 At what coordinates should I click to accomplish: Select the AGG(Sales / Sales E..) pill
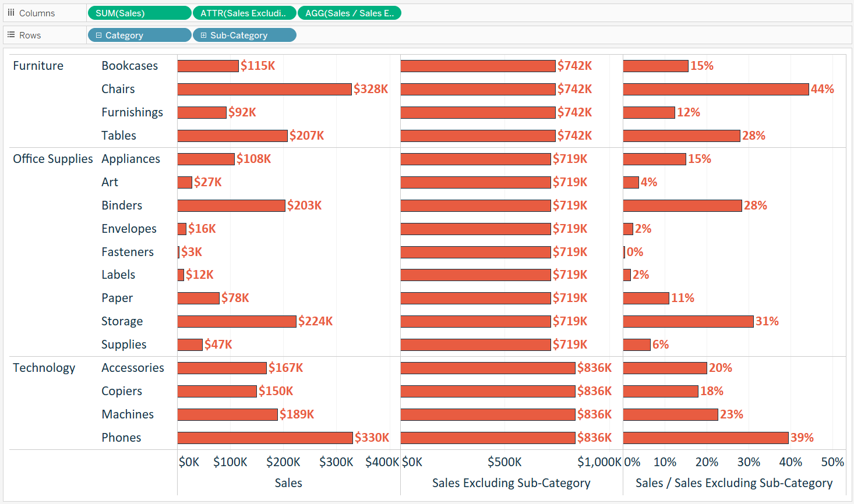(x=350, y=13)
